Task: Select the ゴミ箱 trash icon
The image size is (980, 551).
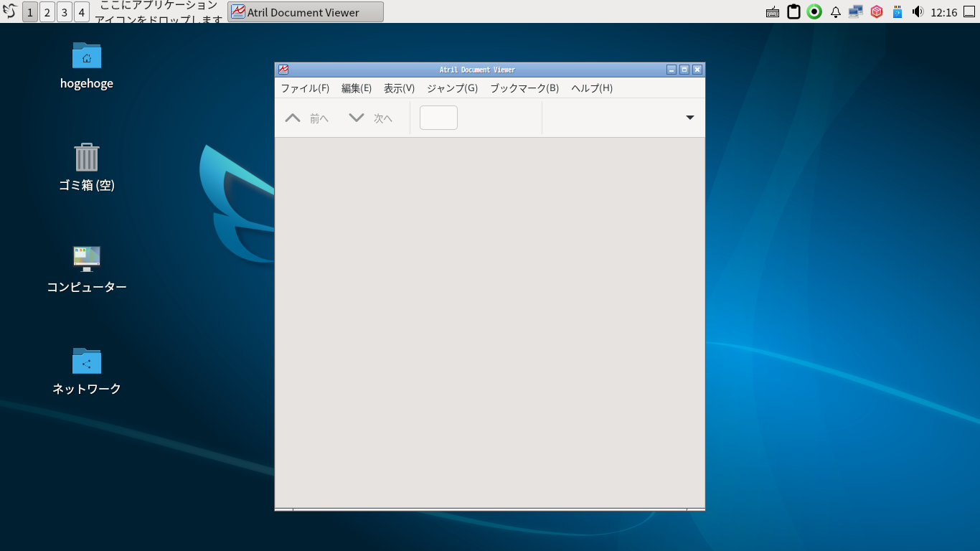Action: pyautogui.click(x=87, y=157)
